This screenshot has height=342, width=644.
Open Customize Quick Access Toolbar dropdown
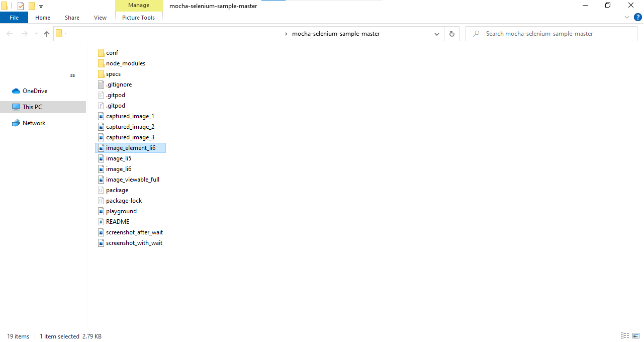[41, 7]
